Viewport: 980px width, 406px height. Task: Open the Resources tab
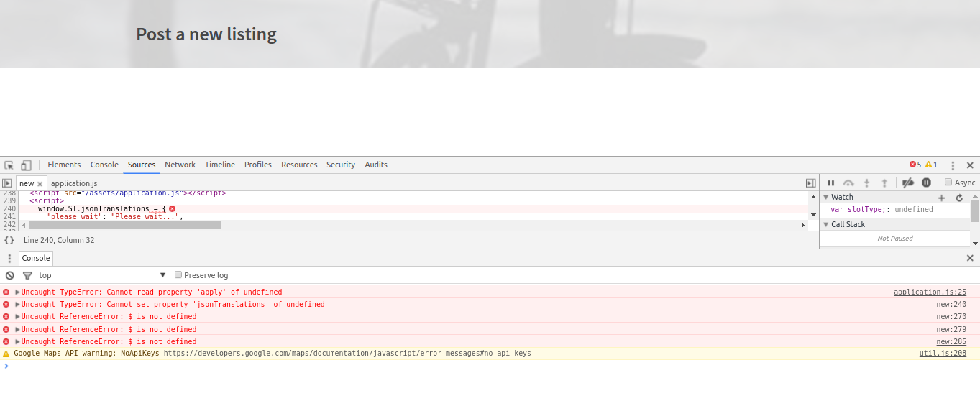tap(299, 165)
